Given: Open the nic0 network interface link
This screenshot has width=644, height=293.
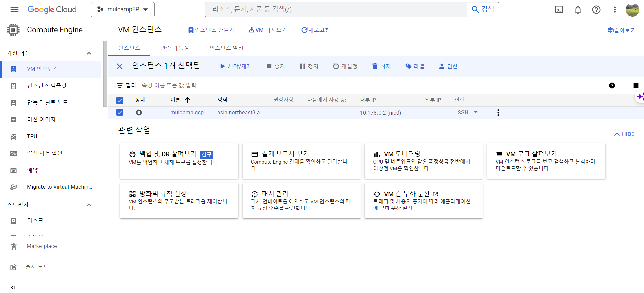Looking at the screenshot, I should [394, 113].
